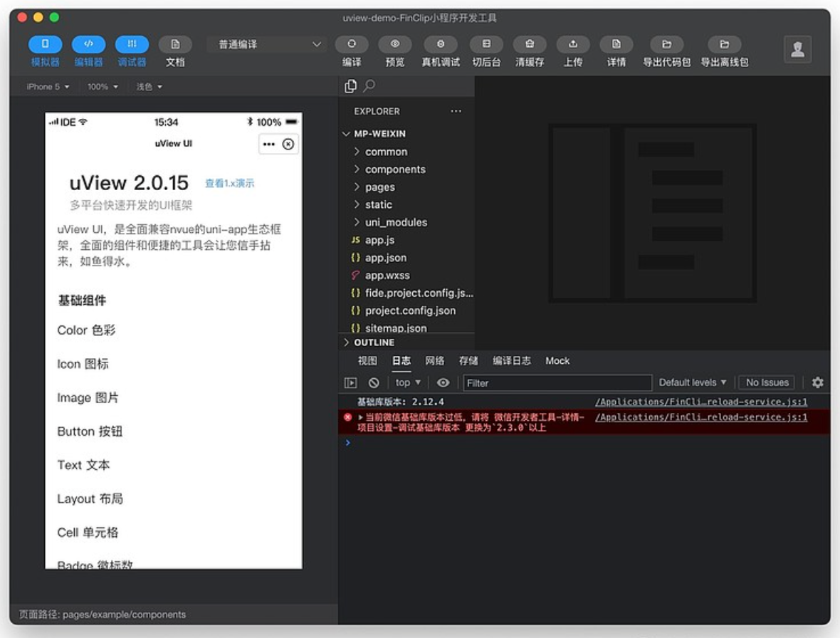Image resolution: width=840 pixels, height=638 pixels.
Task: Open the search icon in sidebar
Action: tap(369, 85)
